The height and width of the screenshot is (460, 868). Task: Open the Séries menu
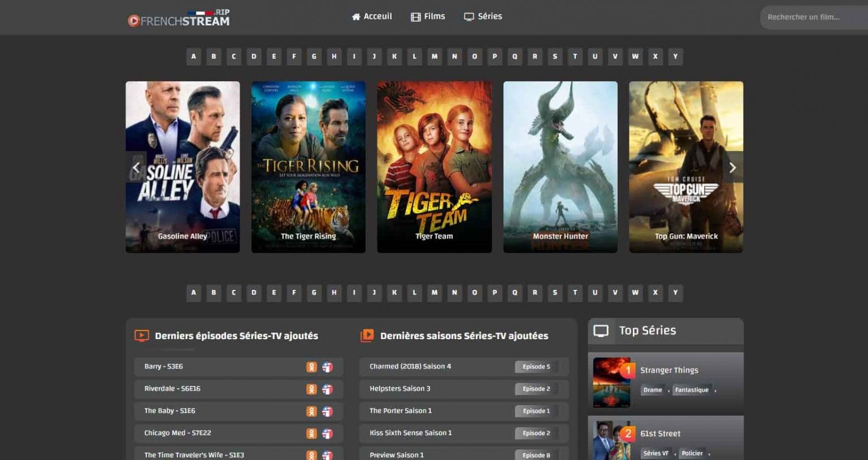[x=483, y=16]
